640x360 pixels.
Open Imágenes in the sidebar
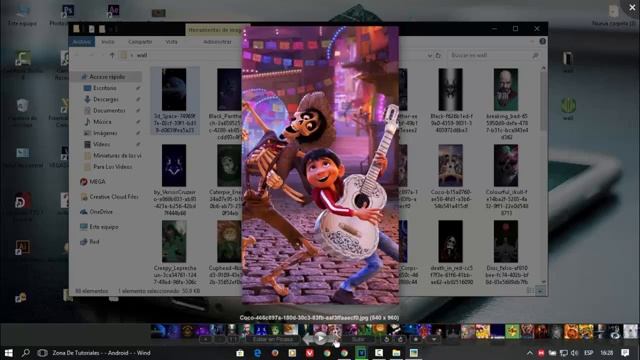click(105, 133)
